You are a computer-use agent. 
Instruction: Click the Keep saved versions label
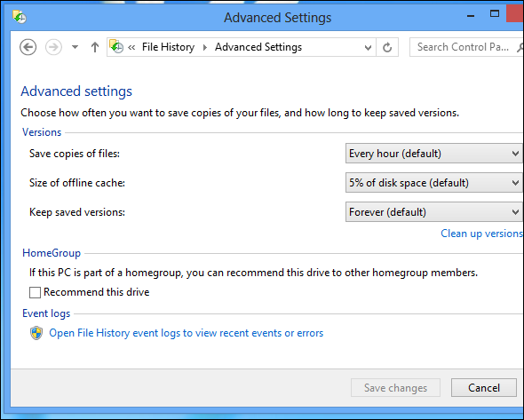(x=77, y=212)
